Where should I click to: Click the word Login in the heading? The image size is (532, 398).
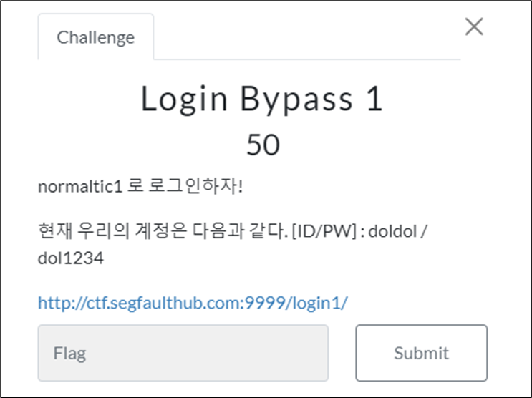tap(184, 99)
